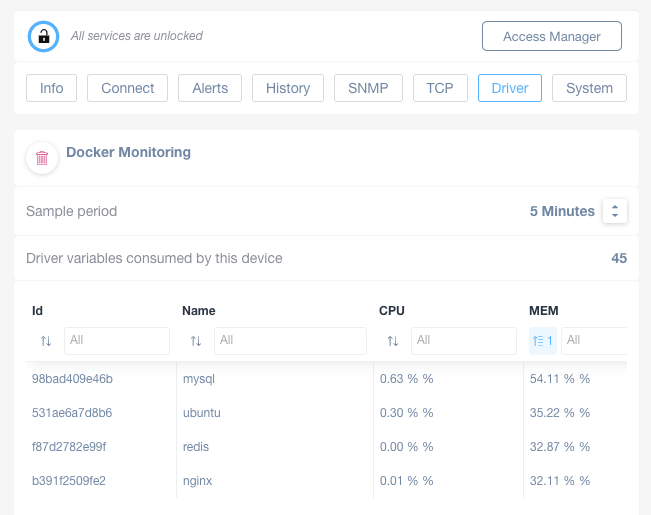Switch to the Info tab
The height and width of the screenshot is (515, 651).
(x=52, y=88)
